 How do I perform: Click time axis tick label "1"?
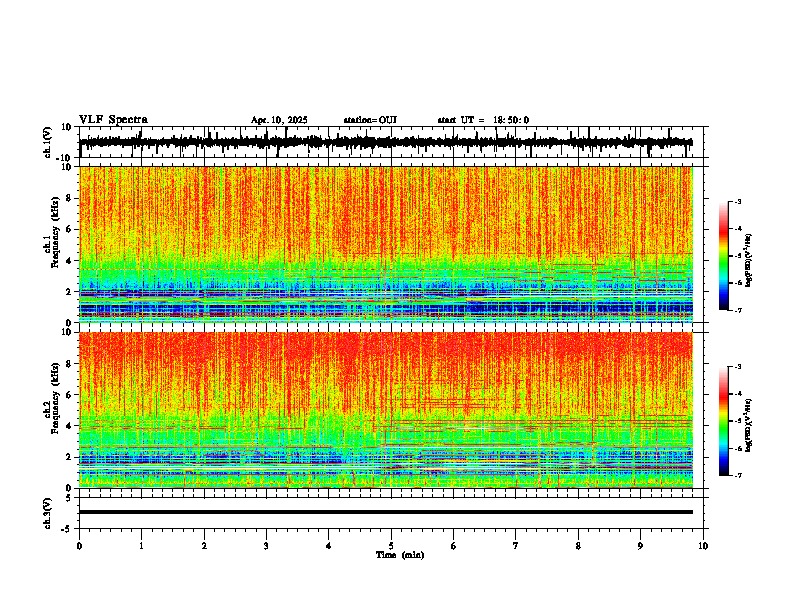(x=141, y=546)
